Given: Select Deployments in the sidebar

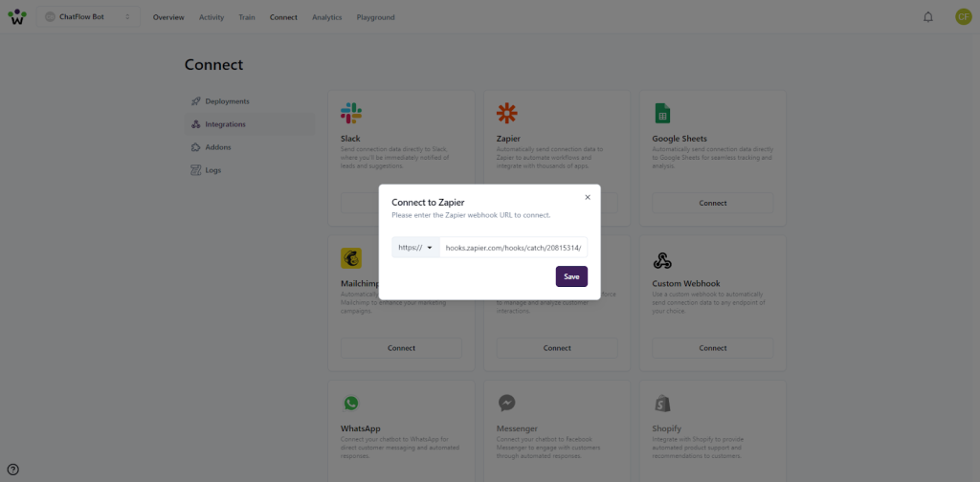Looking at the screenshot, I should click(227, 101).
